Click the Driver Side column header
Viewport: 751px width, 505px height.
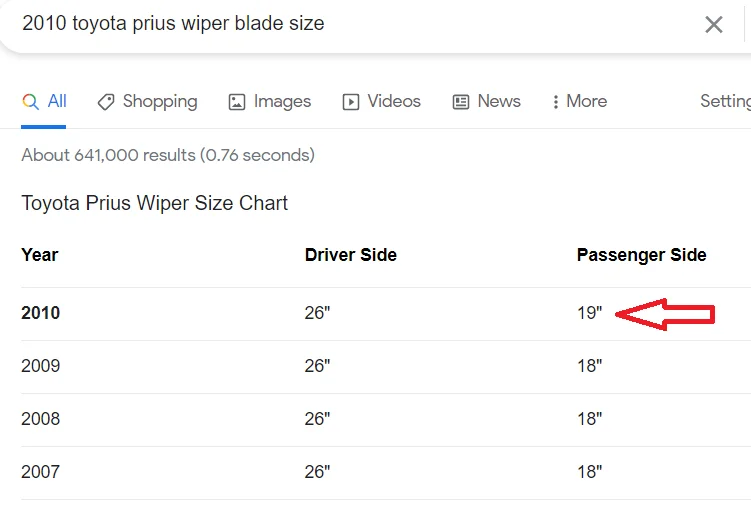pos(350,255)
